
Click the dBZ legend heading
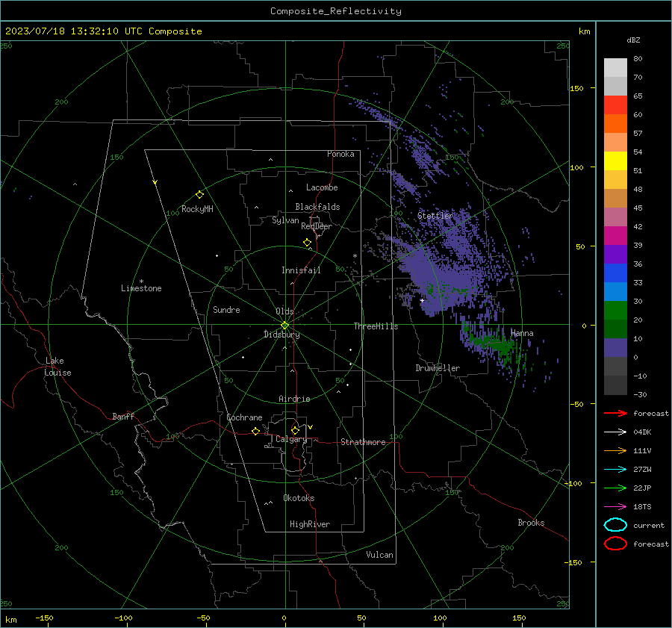click(633, 40)
